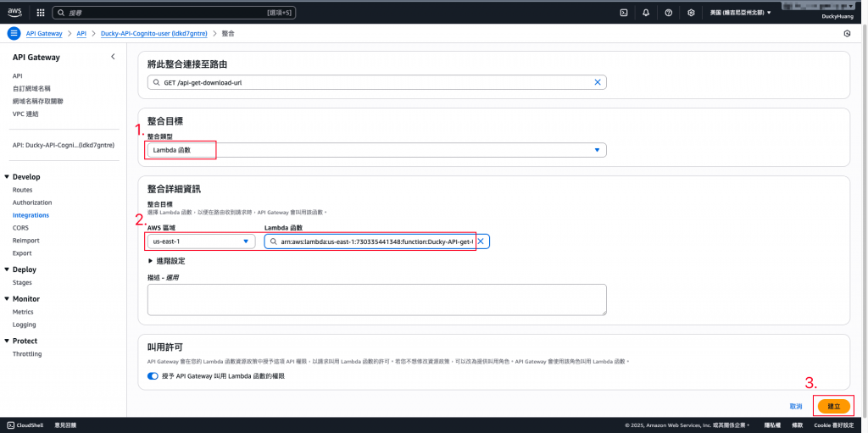Open Logging under Monitor

(x=24, y=325)
